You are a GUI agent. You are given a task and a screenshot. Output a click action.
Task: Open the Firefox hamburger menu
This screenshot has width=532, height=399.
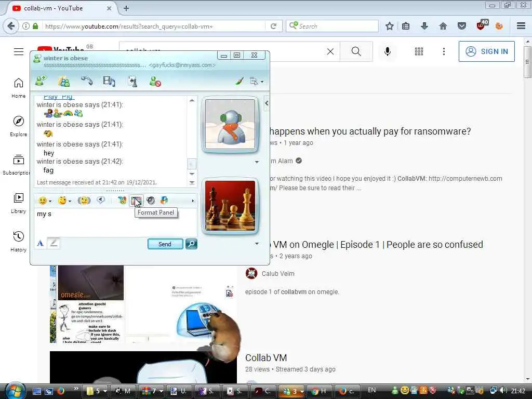(x=521, y=26)
